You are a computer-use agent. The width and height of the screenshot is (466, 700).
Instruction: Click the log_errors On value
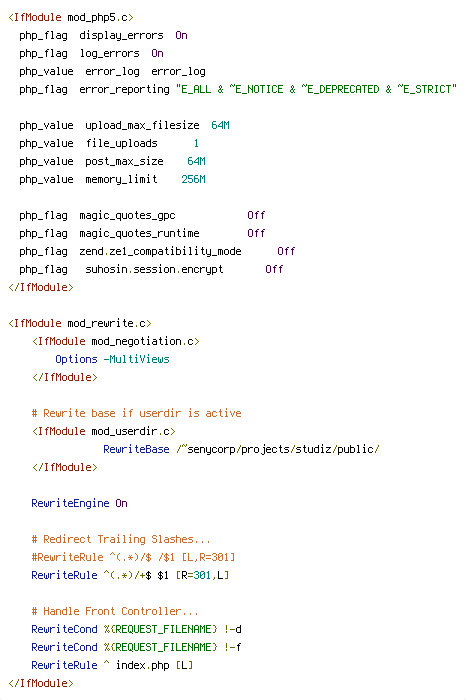[x=157, y=53]
